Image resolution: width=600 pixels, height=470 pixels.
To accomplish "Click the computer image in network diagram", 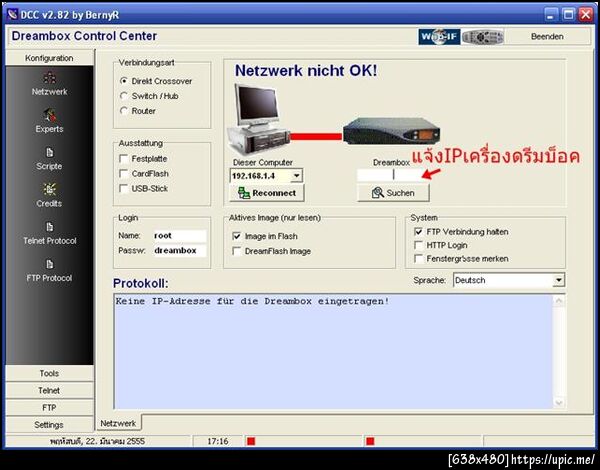I will [258, 119].
